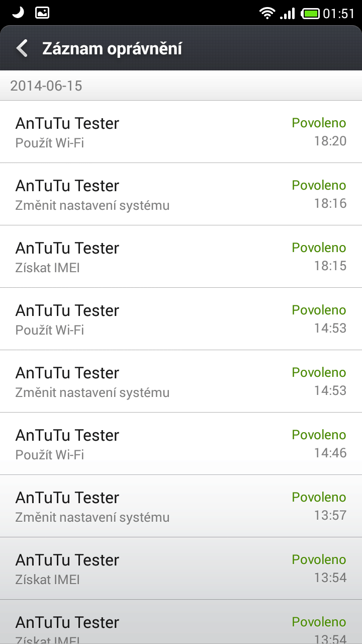The image size is (362, 644).
Task: Open the Wi-Fi status icon
Action: pyautogui.click(x=267, y=13)
